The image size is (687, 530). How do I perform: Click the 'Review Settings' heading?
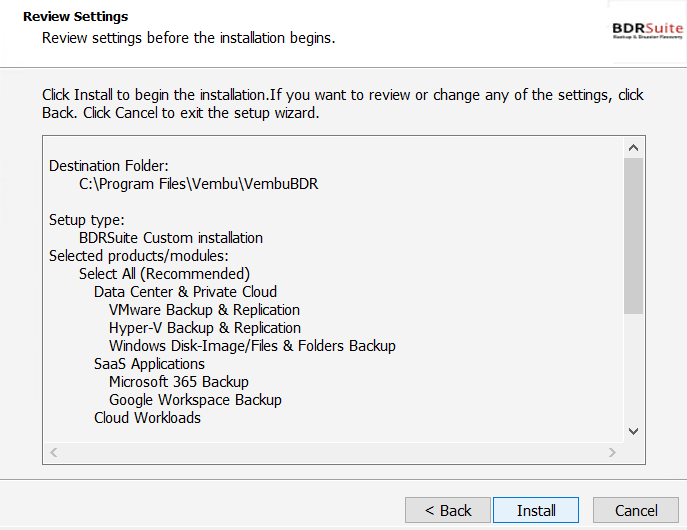[75, 17]
